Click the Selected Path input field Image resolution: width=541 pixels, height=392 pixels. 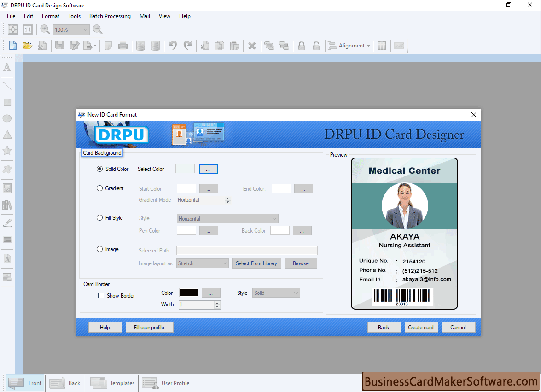tap(247, 251)
